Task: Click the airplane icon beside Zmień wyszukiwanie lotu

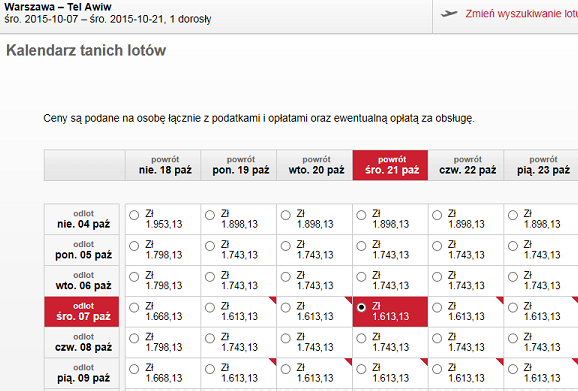Action: [449, 14]
